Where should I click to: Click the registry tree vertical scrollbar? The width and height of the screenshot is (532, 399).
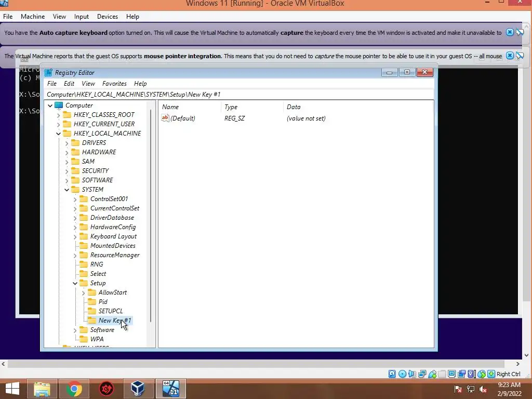click(x=151, y=216)
